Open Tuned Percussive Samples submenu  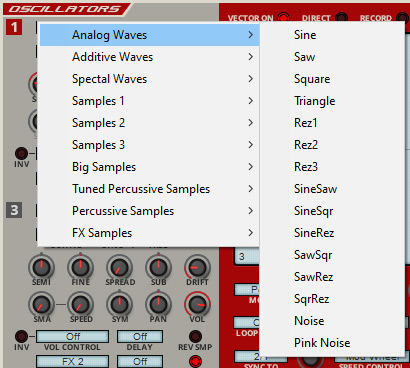[149, 189]
